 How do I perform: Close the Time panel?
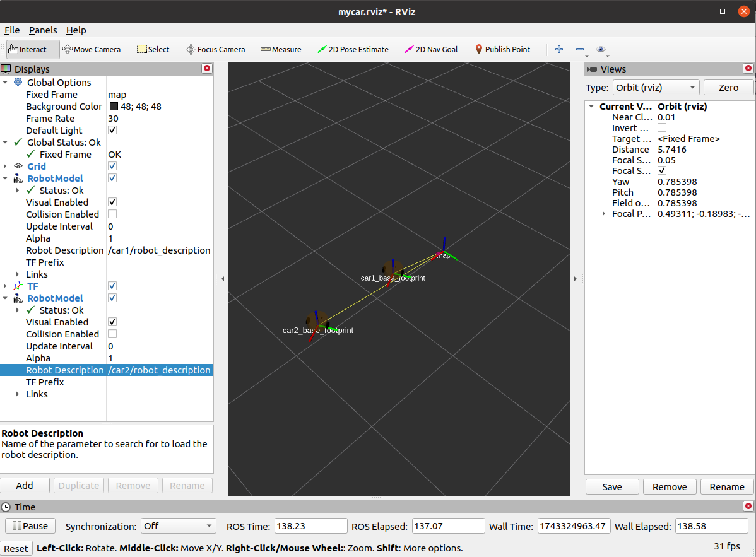pyautogui.click(x=748, y=506)
